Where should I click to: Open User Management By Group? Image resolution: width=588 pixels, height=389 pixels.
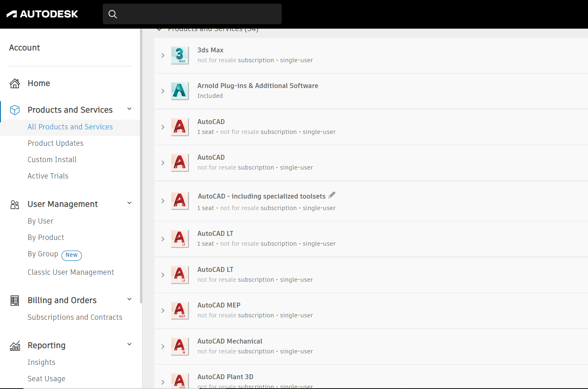click(x=43, y=254)
